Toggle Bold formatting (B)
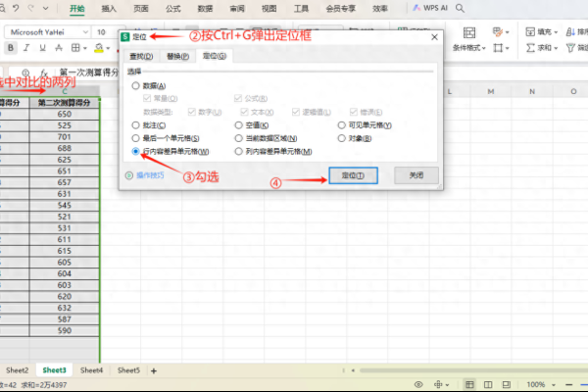Viewport: 588px width, 392px height. [11, 48]
